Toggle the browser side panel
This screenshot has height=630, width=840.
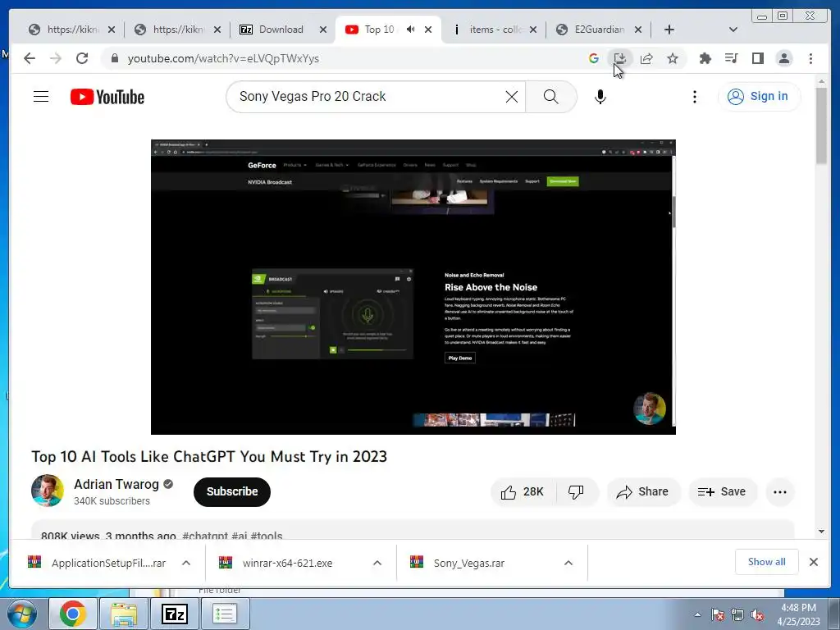[x=757, y=58]
